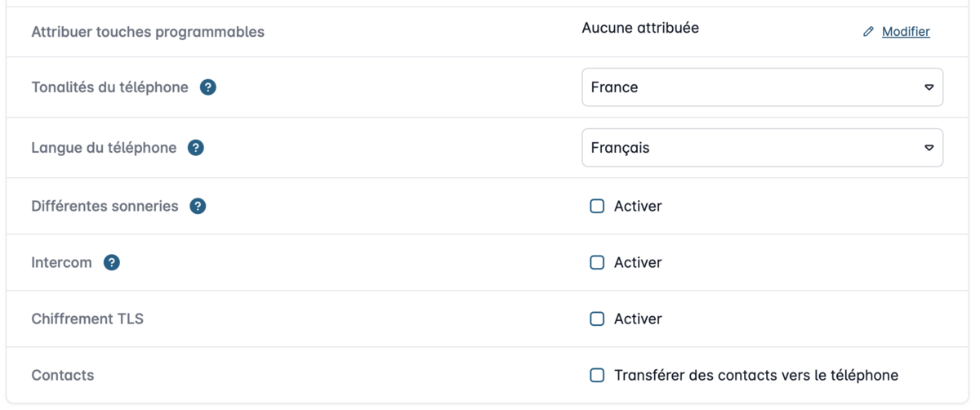
Task: Open help icon for Langue du téléphone
Action: (x=196, y=148)
